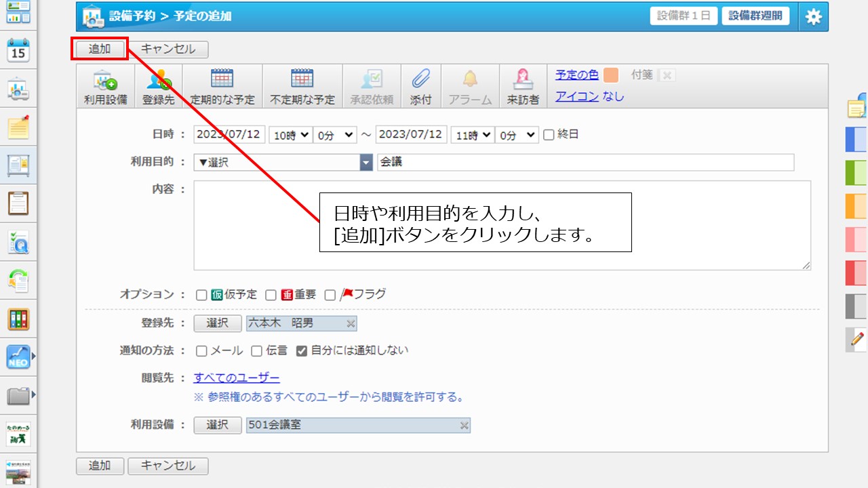Enable the 終日 all-day checkbox
Image resolution: width=868 pixels, height=488 pixels.
tap(550, 134)
